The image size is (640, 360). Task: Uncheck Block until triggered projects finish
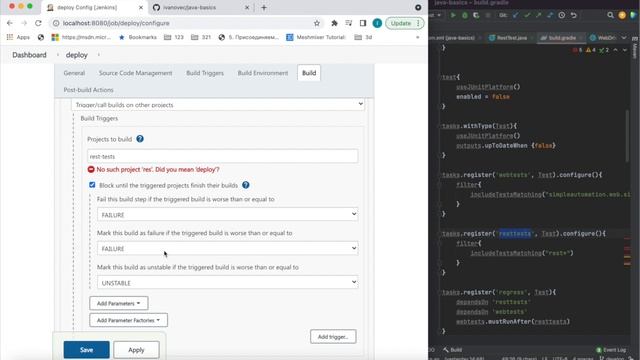click(92, 185)
